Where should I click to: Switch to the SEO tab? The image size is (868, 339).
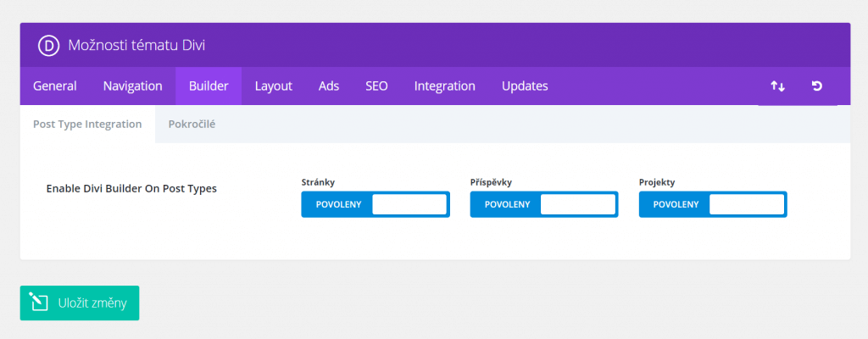[x=376, y=86]
